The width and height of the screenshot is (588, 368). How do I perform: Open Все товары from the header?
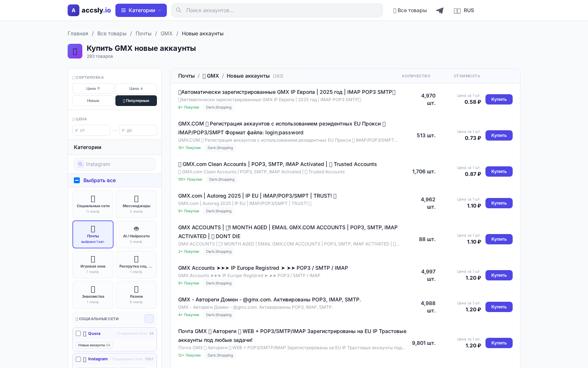[x=410, y=10]
